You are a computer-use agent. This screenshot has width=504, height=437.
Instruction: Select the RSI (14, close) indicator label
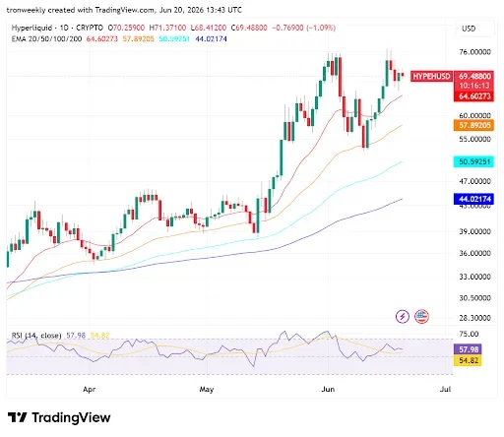coord(36,336)
